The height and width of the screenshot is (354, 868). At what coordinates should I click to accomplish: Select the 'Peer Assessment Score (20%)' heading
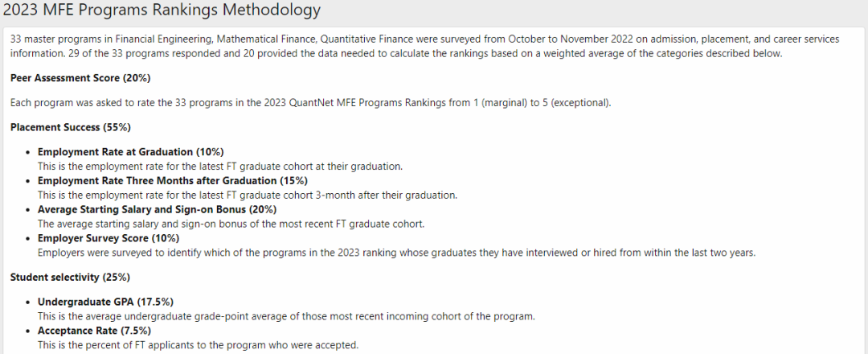(80, 78)
